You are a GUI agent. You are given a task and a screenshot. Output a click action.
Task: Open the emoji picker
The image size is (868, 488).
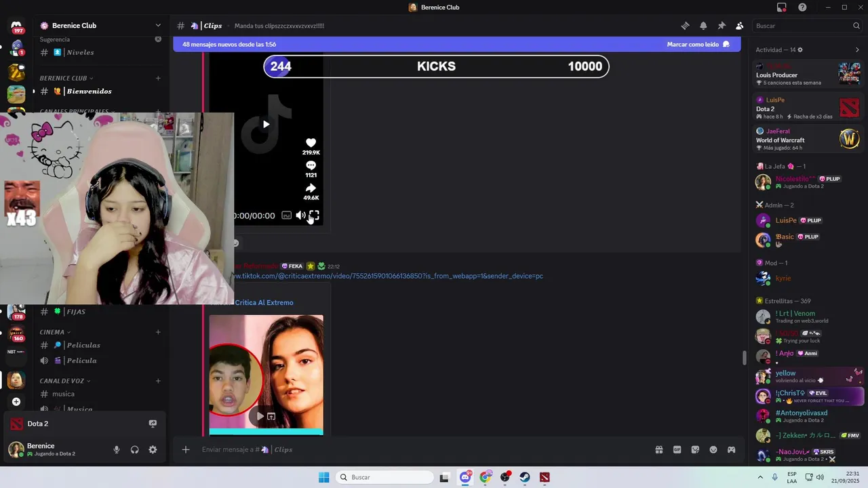(x=713, y=449)
